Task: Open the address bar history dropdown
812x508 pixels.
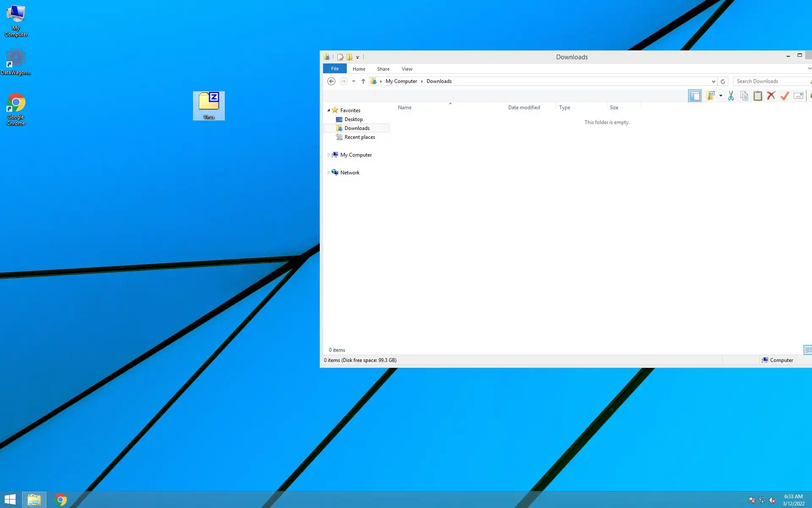Action: click(713, 81)
